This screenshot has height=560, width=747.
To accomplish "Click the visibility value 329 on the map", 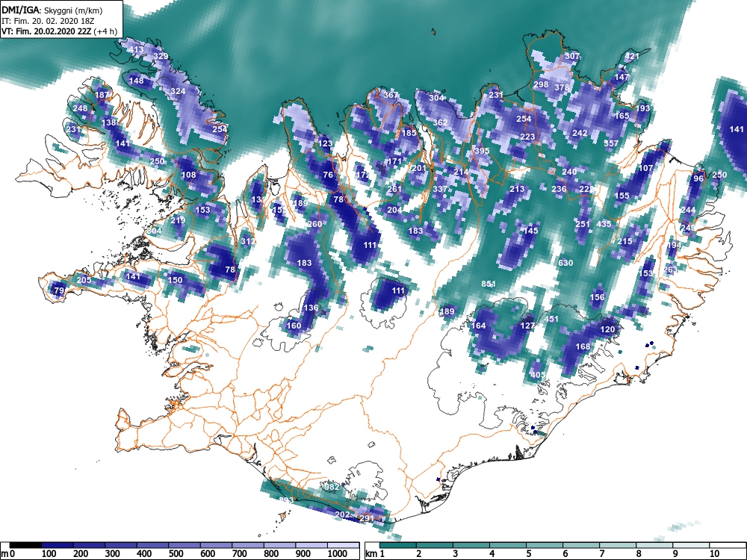I will coord(161,56).
